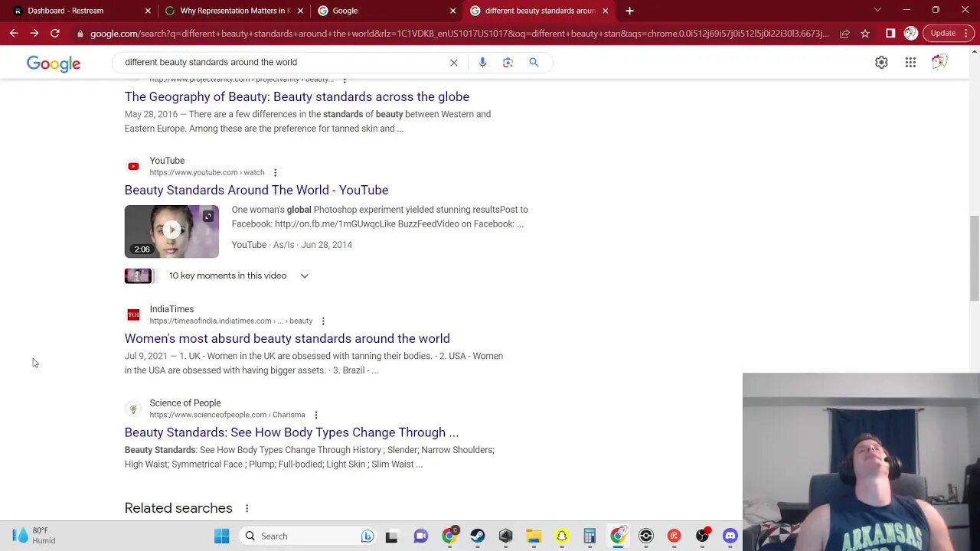
Task: Open more options for Science of People result
Action: click(315, 415)
